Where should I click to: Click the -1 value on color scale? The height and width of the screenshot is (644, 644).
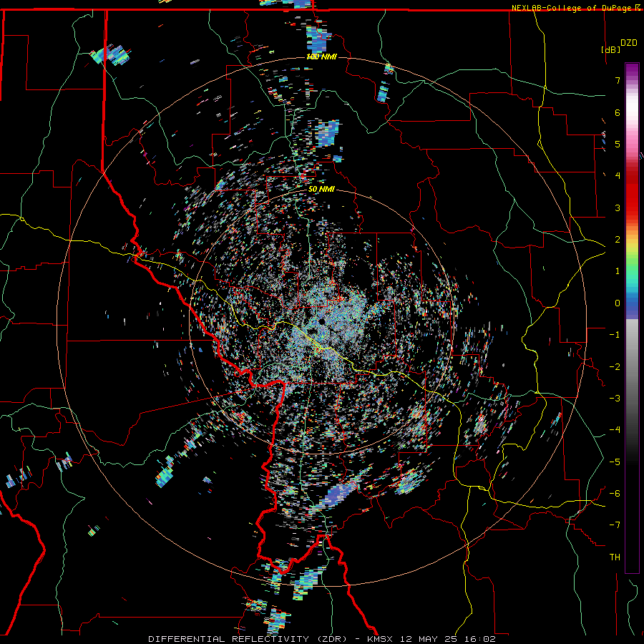click(x=615, y=334)
